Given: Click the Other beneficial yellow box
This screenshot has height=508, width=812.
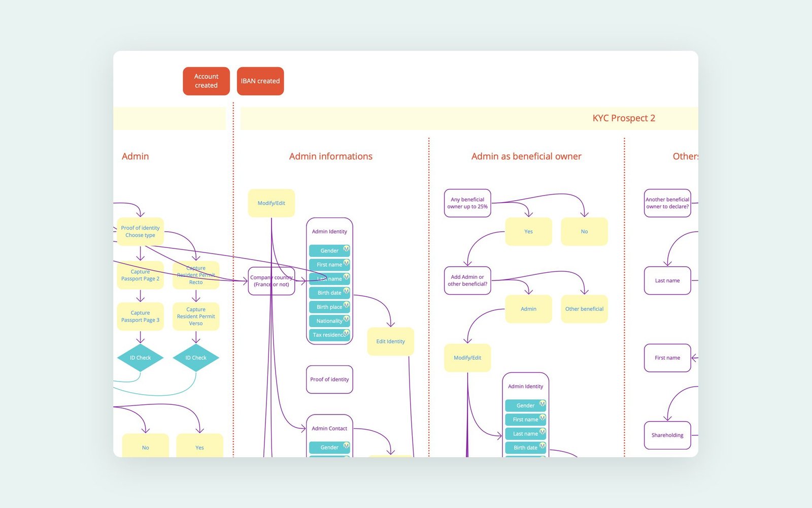Looking at the screenshot, I should coord(584,309).
